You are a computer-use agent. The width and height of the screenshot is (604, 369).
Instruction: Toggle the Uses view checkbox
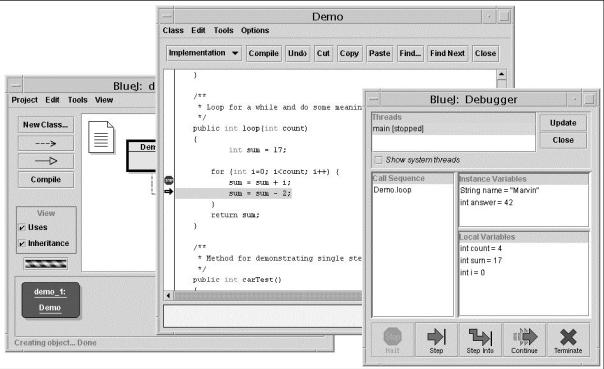click(x=22, y=227)
